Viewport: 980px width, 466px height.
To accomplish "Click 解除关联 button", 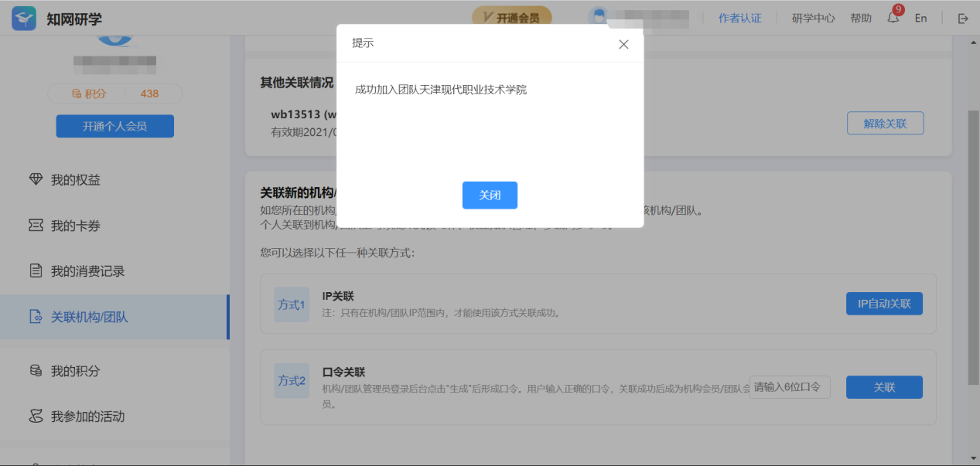I will [x=885, y=123].
